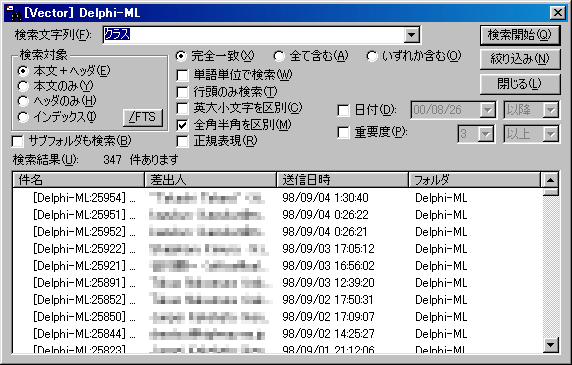The image size is (572, 365).
Task: Click the 検索開始 button
Action: tap(520, 35)
